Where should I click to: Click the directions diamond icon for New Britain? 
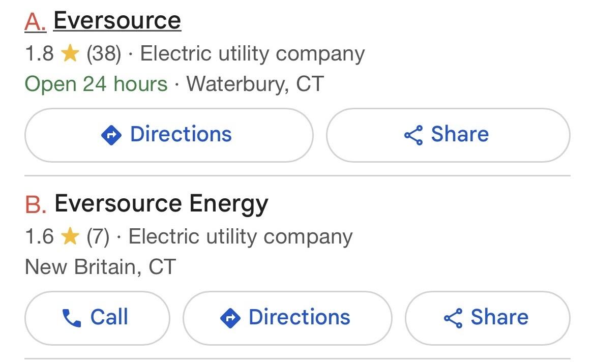click(x=230, y=318)
